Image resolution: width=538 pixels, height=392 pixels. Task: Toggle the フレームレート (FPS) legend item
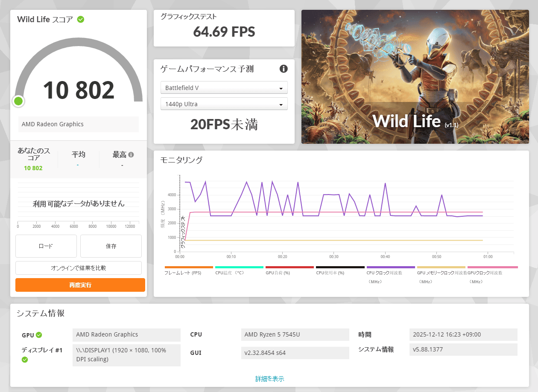[183, 273]
